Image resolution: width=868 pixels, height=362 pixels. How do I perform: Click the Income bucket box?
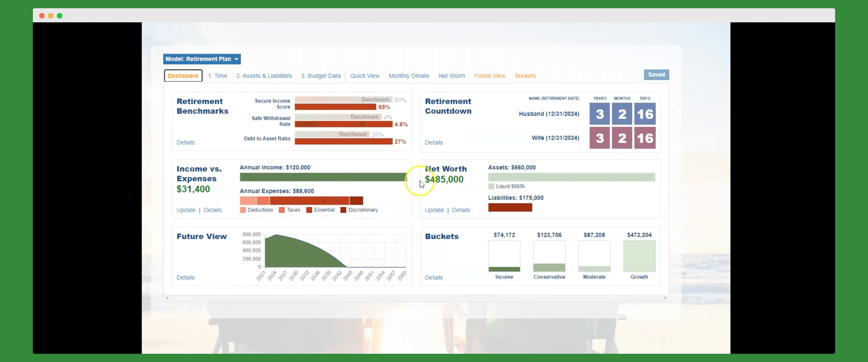504,256
